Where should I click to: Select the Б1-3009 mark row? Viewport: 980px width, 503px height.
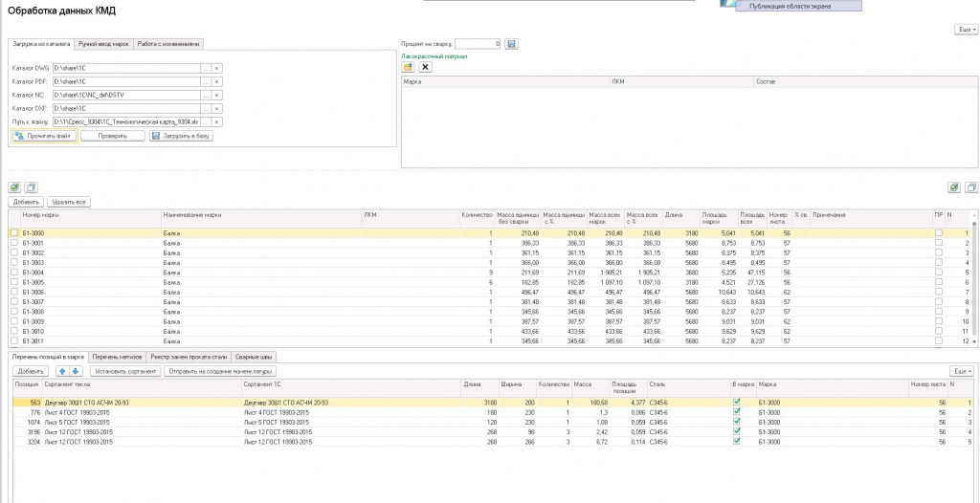[x=489, y=322]
